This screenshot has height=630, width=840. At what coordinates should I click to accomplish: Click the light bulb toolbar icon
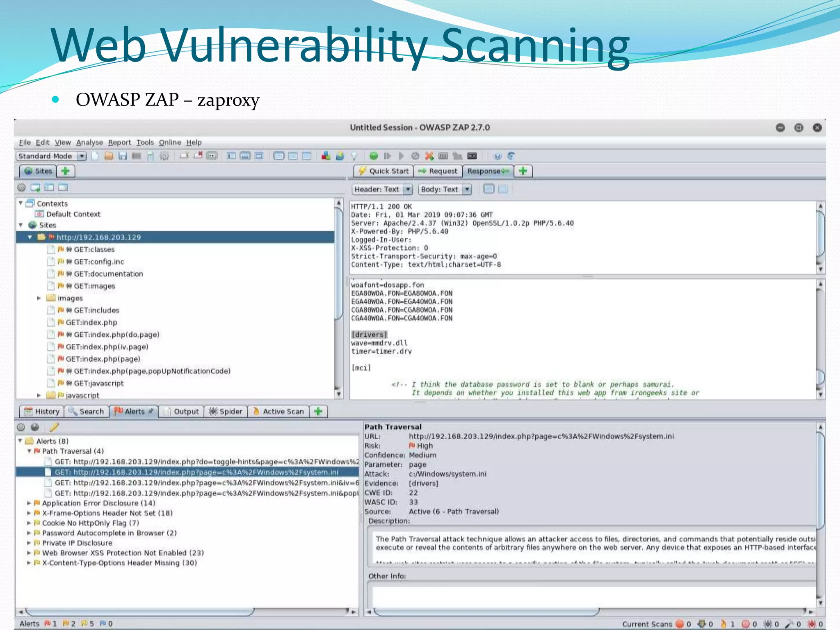pyautogui.click(x=354, y=156)
